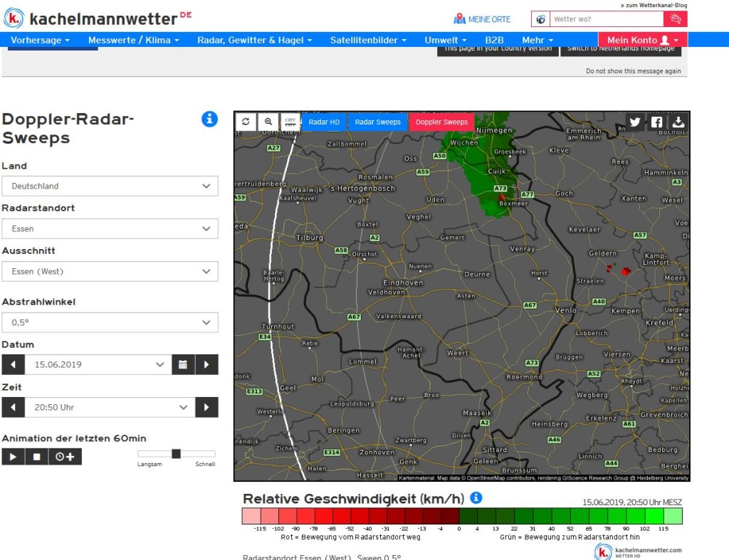
Task: Open Doppler-Radar-Sweeps info icon
Action: (209, 119)
